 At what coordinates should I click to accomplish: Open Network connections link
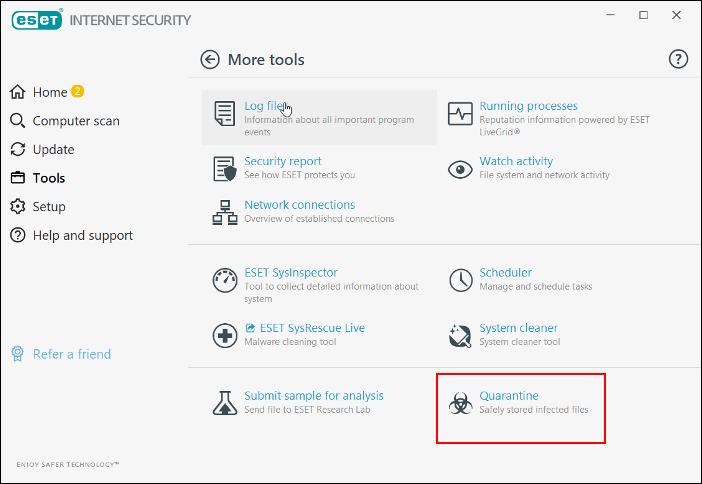[x=300, y=205]
